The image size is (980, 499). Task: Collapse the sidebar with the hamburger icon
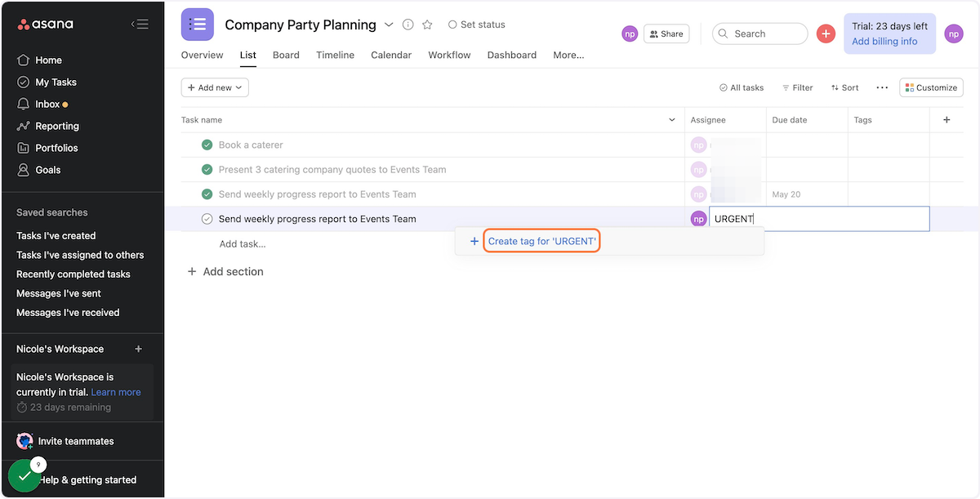click(x=140, y=25)
